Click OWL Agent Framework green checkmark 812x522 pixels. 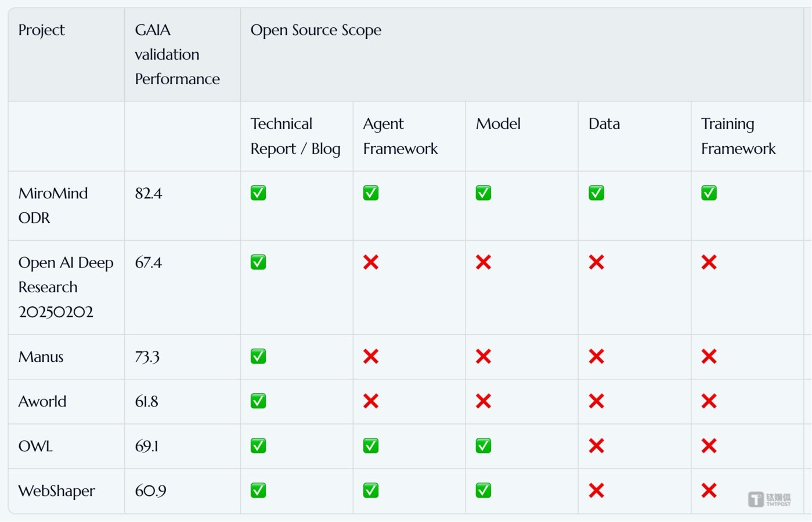(x=371, y=446)
